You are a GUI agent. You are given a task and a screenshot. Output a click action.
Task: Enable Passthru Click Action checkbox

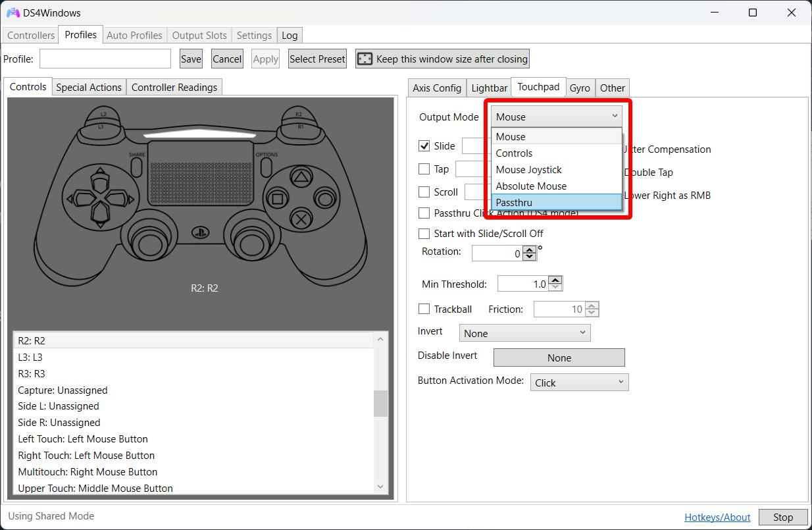pos(424,213)
